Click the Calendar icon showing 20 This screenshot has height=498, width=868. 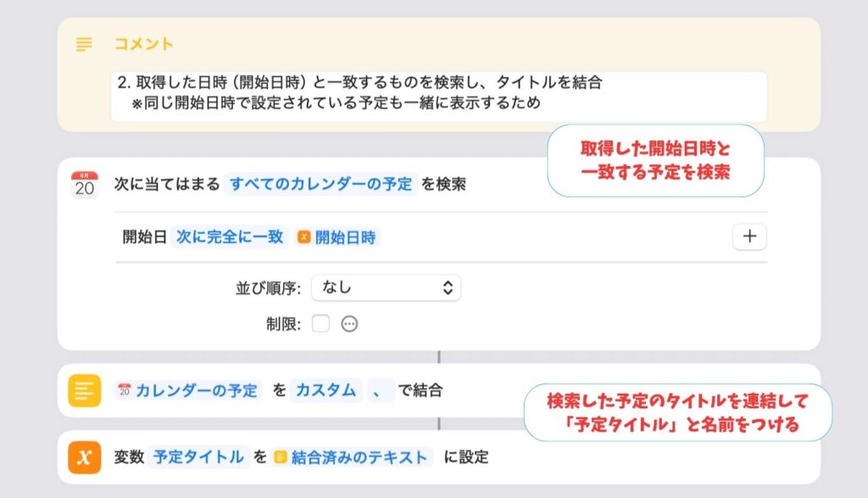(85, 185)
